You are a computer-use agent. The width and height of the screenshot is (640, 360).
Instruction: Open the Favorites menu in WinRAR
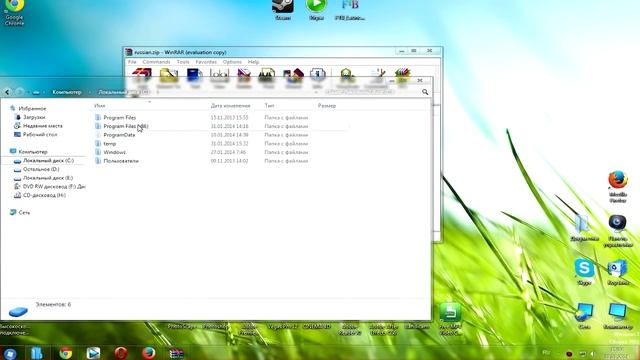pos(206,62)
